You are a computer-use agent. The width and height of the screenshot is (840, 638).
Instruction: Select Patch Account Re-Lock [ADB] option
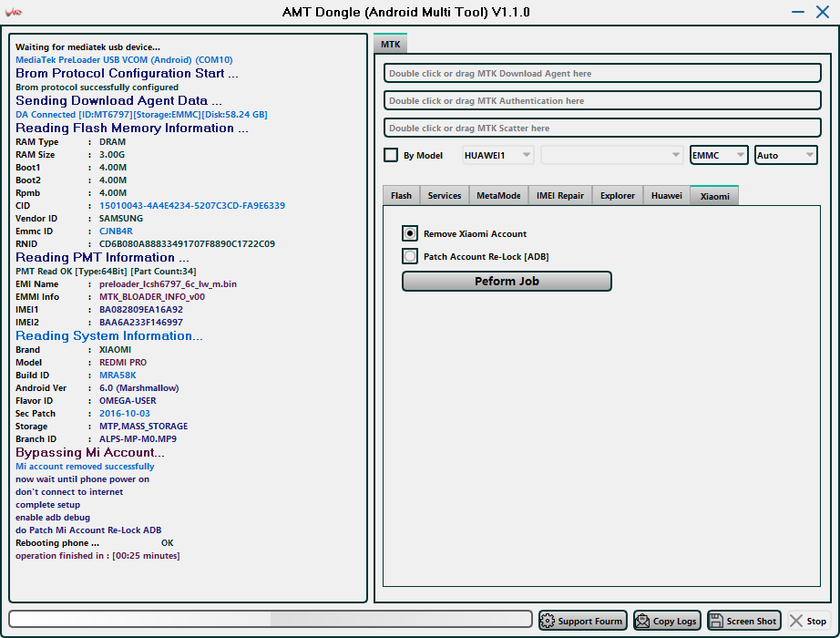pos(410,256)
